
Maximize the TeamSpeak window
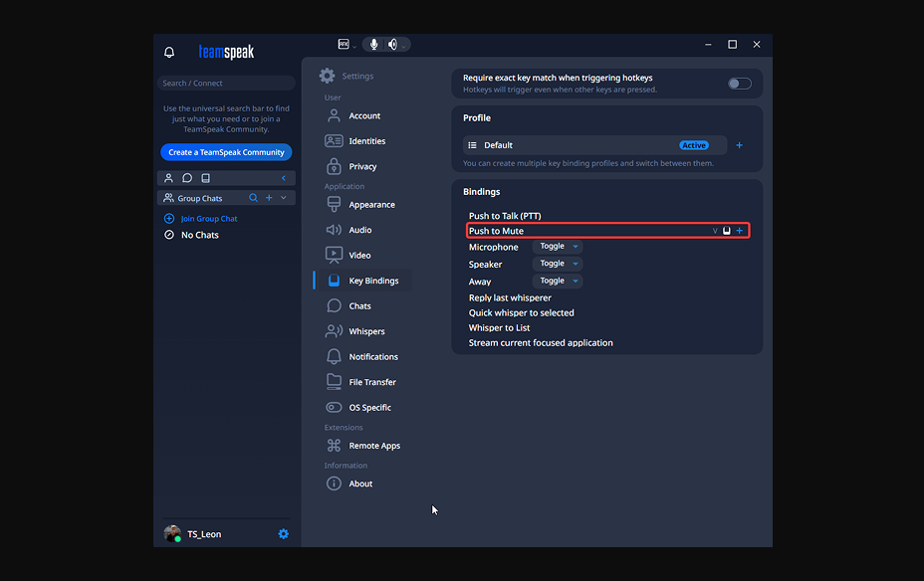point(733,45)
